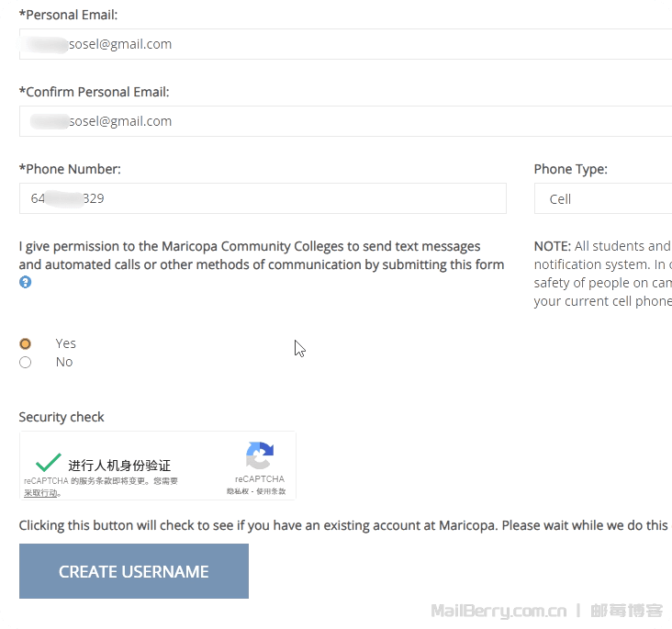Click the MailBerry.com.cn watermark text
This screenshot has width=672, height=629.
(498, 611)
